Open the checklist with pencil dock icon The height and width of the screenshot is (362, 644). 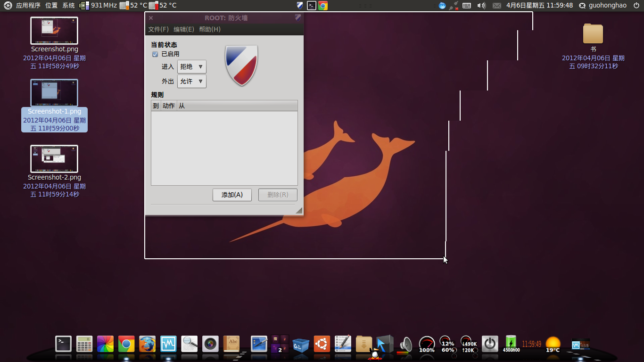(x=343, y=344)
